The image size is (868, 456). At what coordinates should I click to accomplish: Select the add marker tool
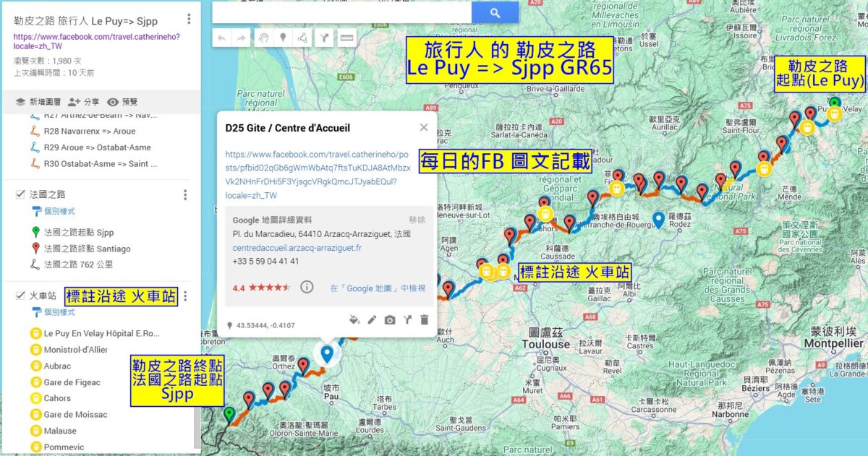click(282, 38)
